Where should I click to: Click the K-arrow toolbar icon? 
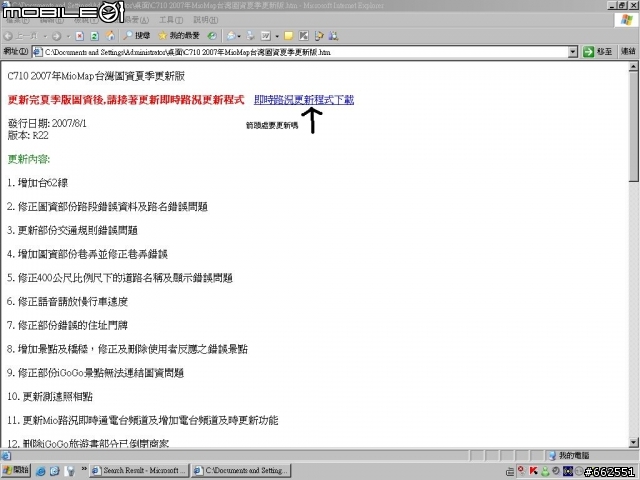pos(304,36)
